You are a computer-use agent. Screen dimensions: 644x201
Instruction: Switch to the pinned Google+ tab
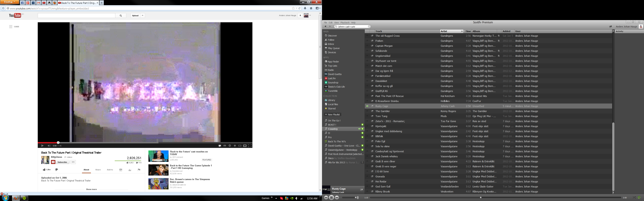pos(28,3)
